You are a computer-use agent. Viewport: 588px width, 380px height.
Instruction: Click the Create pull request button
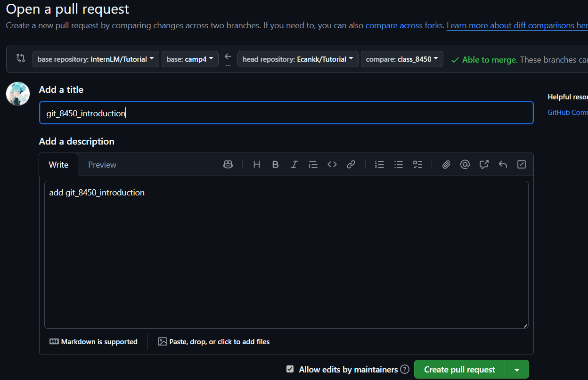(459, 370)
